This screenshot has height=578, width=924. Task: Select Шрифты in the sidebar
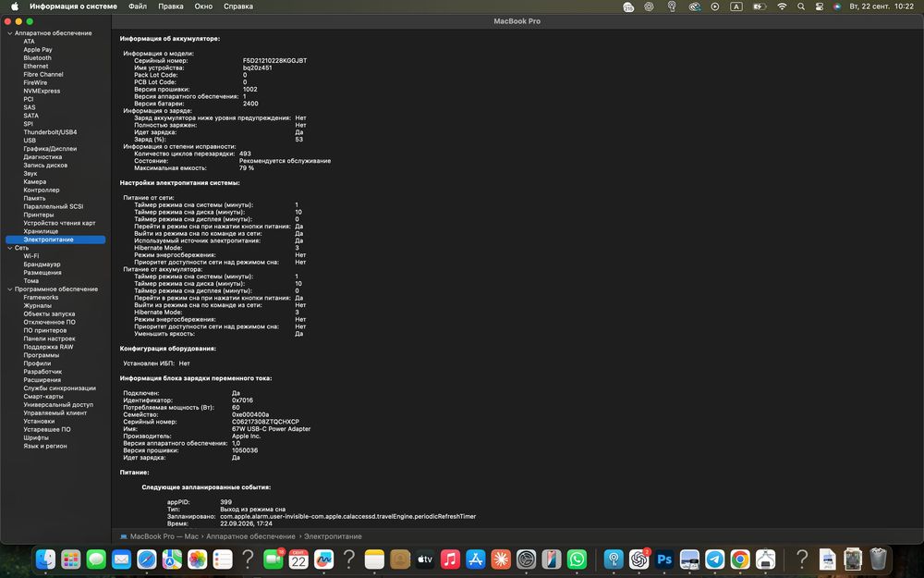pos(36,437)
